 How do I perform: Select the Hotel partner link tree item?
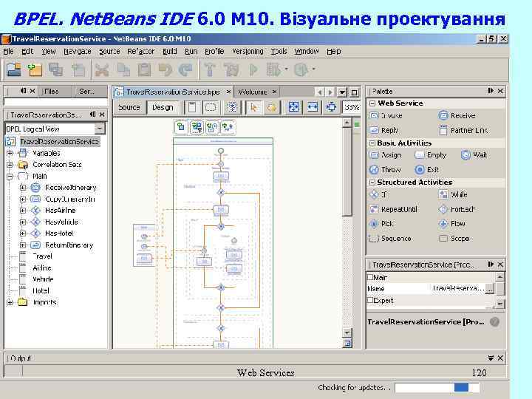tap(41, 291)
